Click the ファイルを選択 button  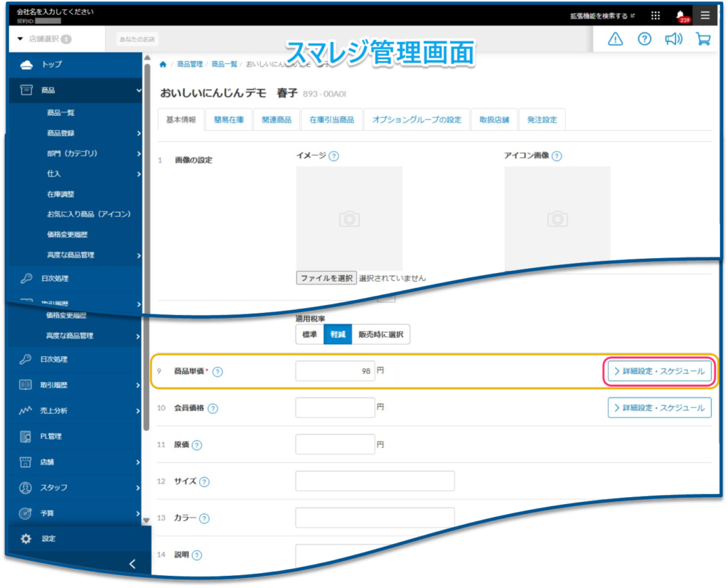pyautogui.click(x=326, y=278)
